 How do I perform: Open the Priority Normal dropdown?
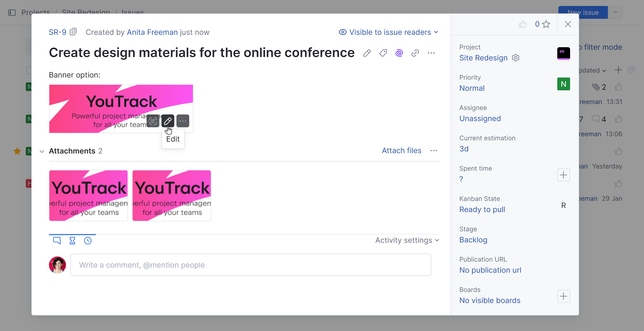pyautogui.click(x=472, y=88)
